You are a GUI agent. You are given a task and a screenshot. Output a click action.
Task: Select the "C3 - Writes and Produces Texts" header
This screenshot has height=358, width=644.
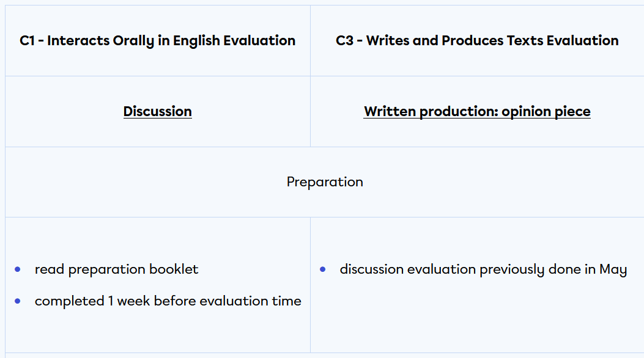tap(477, 41)
